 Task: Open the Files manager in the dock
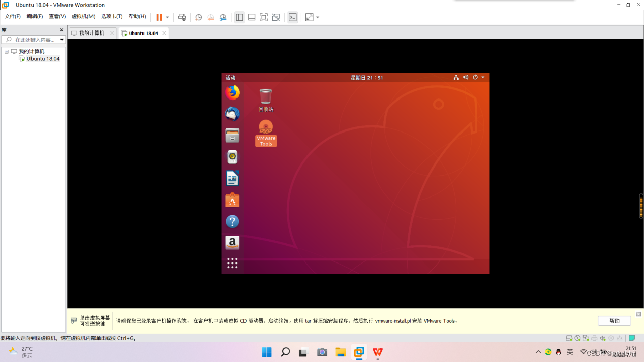[x=232, y=136]
